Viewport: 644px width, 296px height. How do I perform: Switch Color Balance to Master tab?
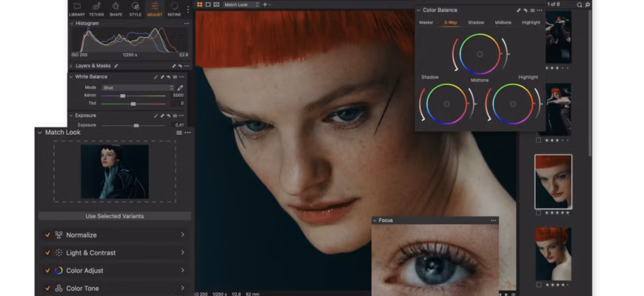(x=426, y=23)
